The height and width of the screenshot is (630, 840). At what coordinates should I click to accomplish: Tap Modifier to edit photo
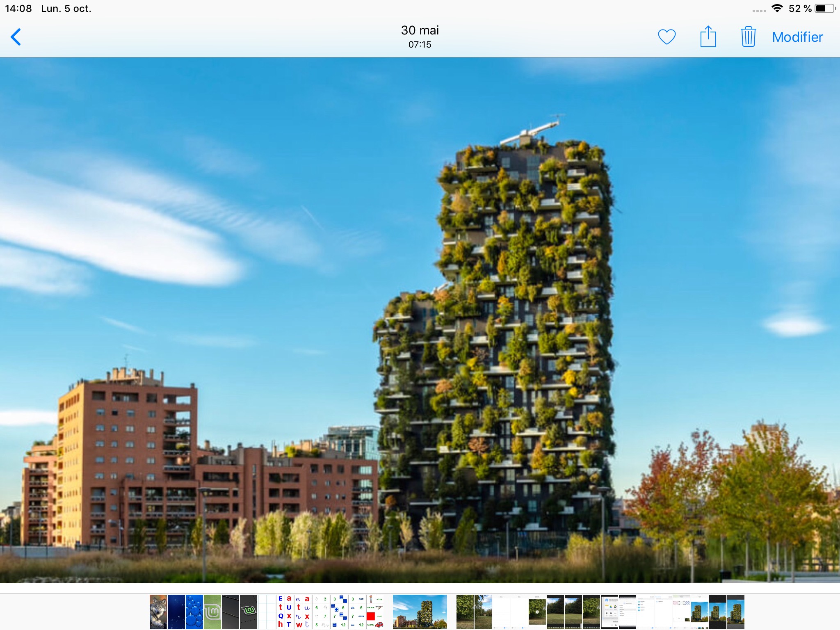pyautogui.click(x=797, y=37)
